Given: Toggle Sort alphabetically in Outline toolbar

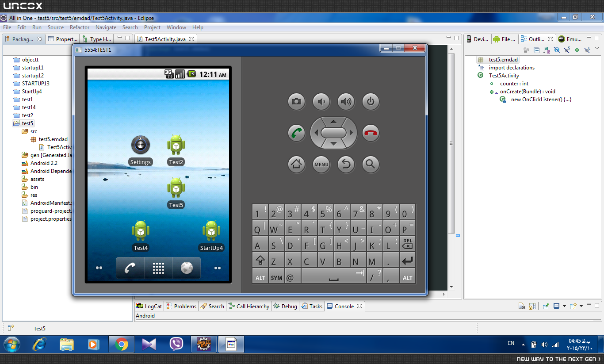Looking at the screenshot, I should click(547, 50).
